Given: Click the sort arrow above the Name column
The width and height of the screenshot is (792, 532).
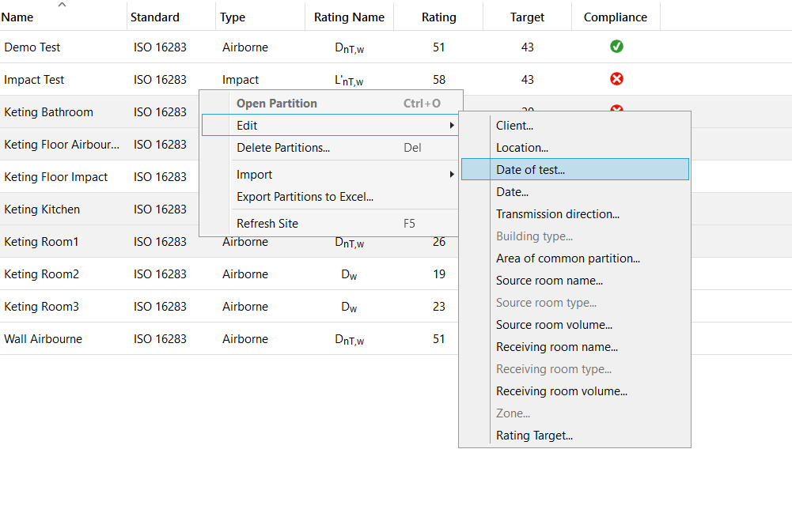Looking at the screenshot, I should (x=63, y=6).
